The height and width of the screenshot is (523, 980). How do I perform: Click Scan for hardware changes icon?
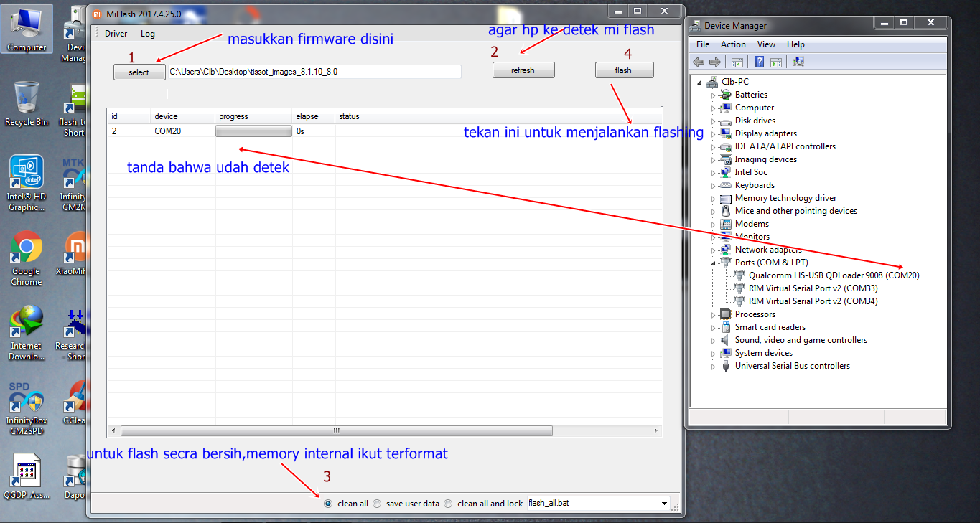[798, 62]
